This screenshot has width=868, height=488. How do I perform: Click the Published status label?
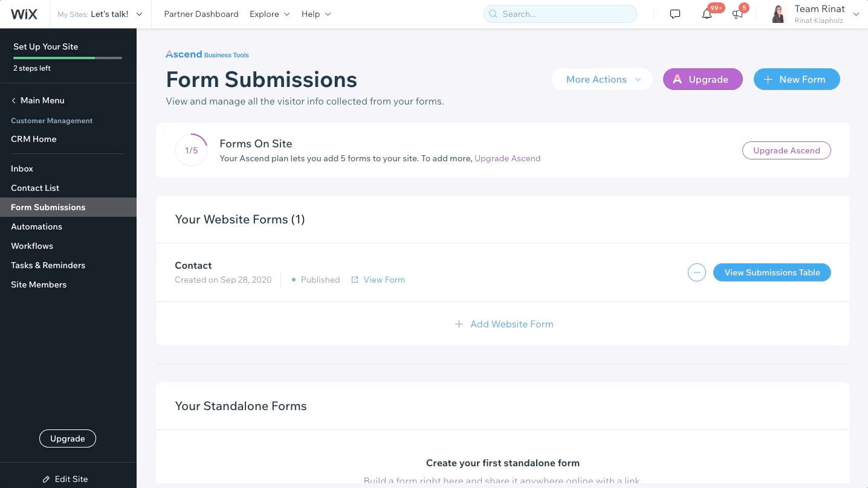tap(320, 280)
